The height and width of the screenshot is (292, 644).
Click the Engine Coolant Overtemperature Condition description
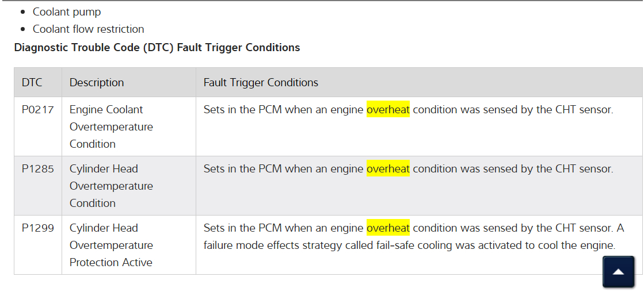[x=111, y=126]
